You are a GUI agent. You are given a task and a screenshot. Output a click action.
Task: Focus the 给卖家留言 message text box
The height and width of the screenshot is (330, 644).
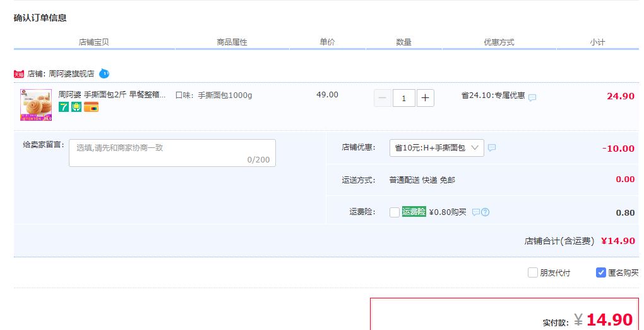coord(172,153)
